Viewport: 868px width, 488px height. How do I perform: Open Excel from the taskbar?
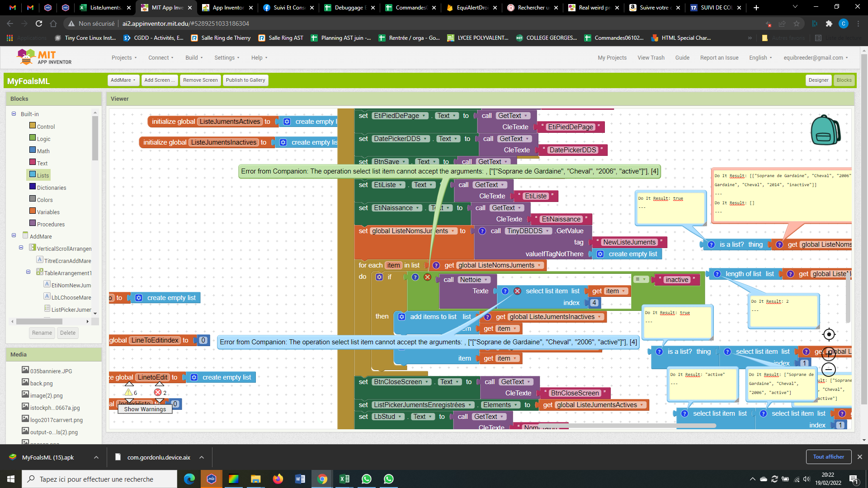tap(344, 479)
